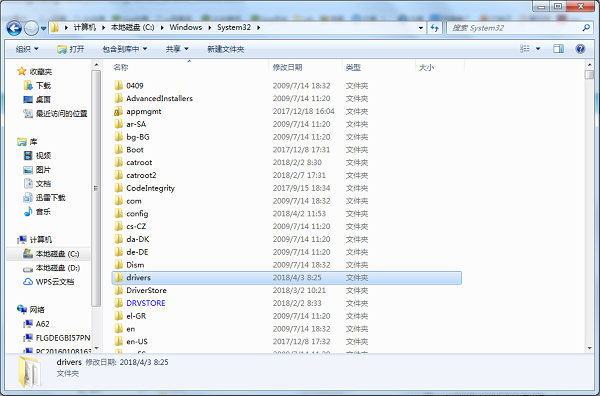
Task: Open 文档 library
Action: [x=37, y=183]
